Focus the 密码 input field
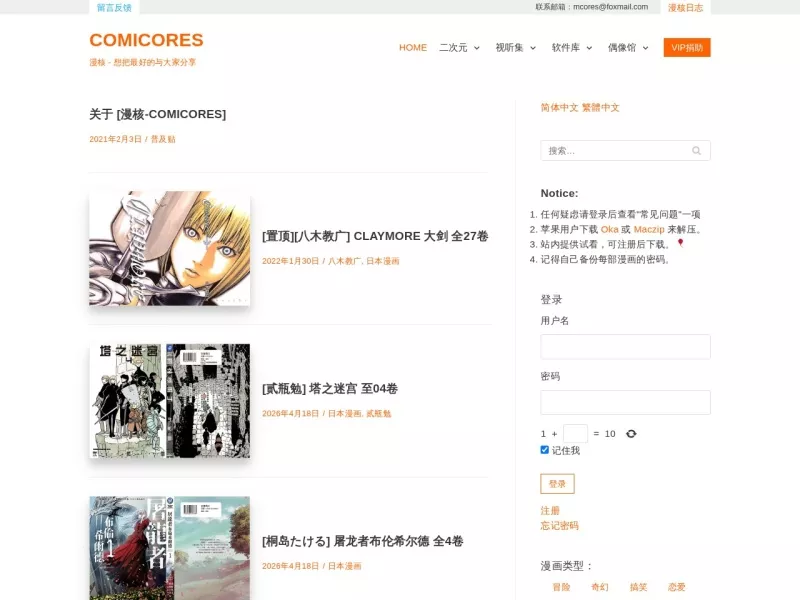Image resolution: width=800 pixels, height=600 pixels. pyautogui.click(x=625, y=403)
